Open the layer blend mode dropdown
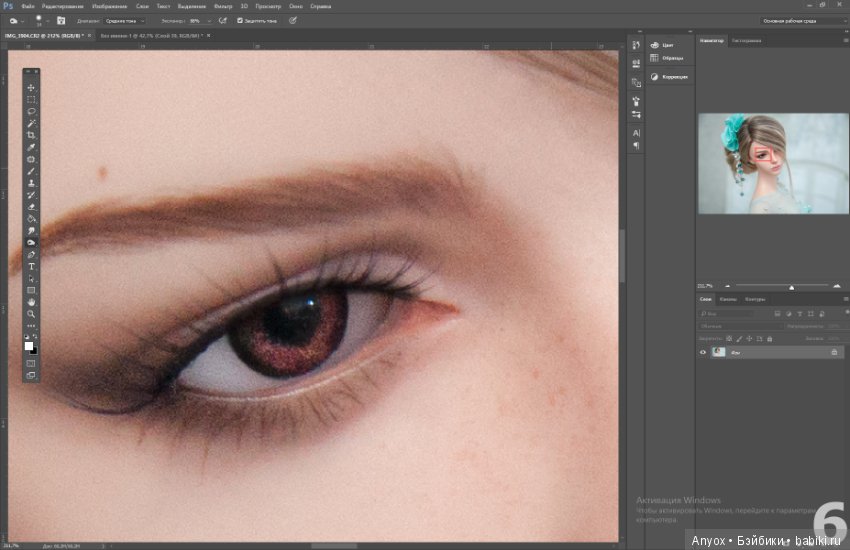Image resolution: width=850 pixels, height=550 pixels. click(740, 326)
